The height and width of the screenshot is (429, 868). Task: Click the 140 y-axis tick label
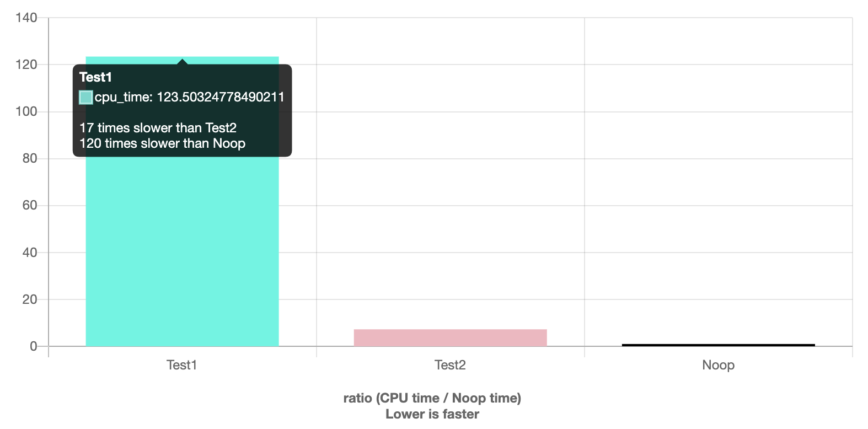tap(26, 18)
